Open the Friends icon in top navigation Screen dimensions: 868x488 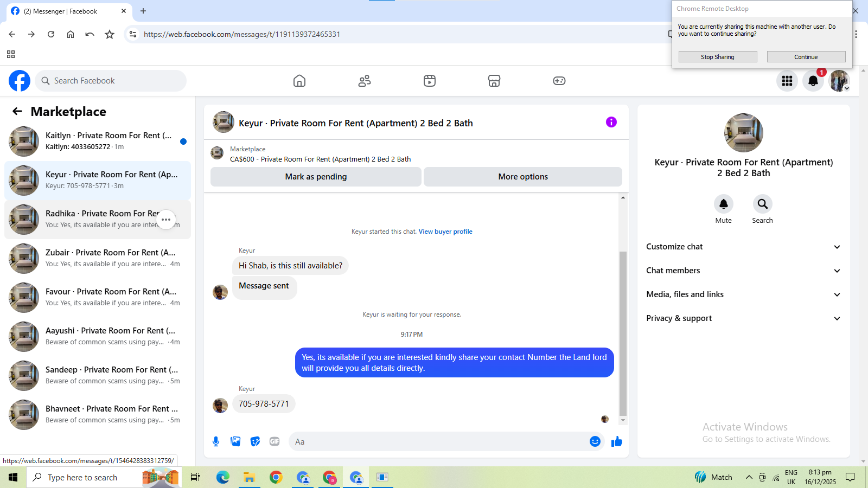click(x=365, y=81)
